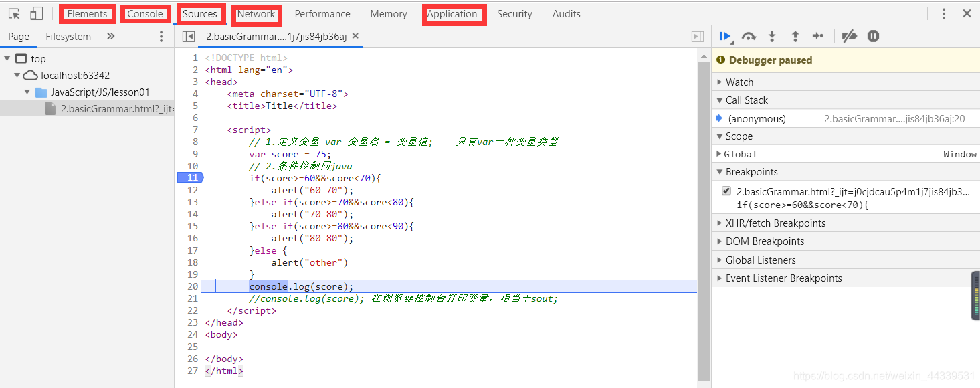Toggle pause on exceptions icon

873,36
